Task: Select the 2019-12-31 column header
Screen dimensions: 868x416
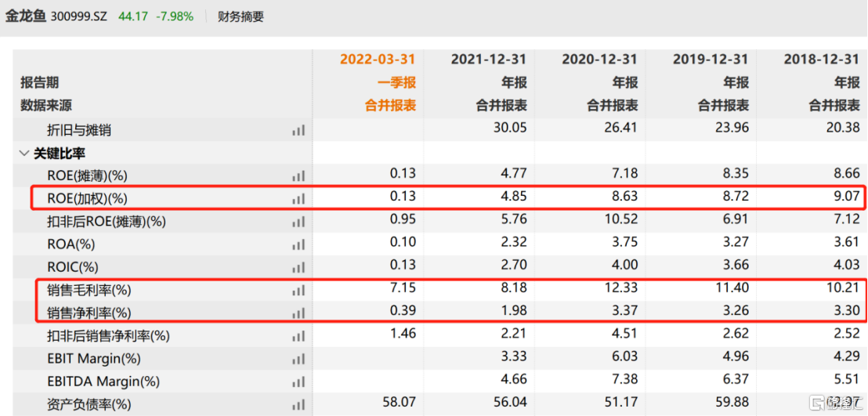Action: tap(711, 59)
